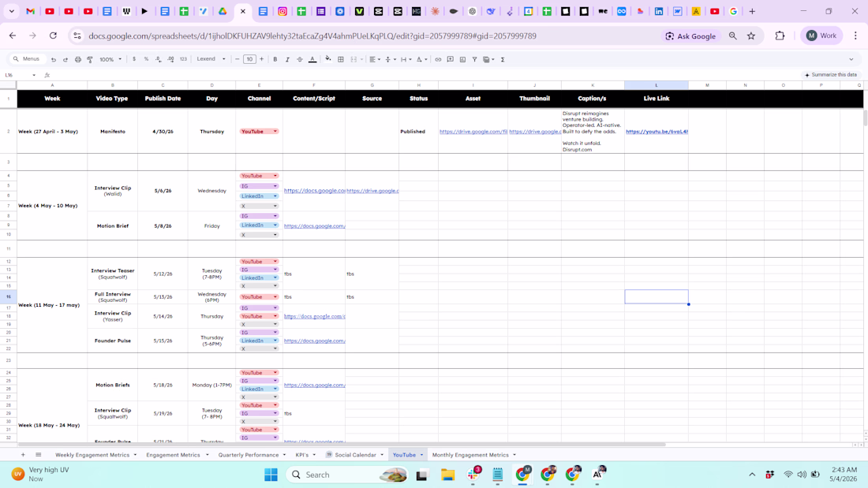This screenshot has width=868, height=488.
Task: Switch to KPI's sheet
Action: [301, 455]
